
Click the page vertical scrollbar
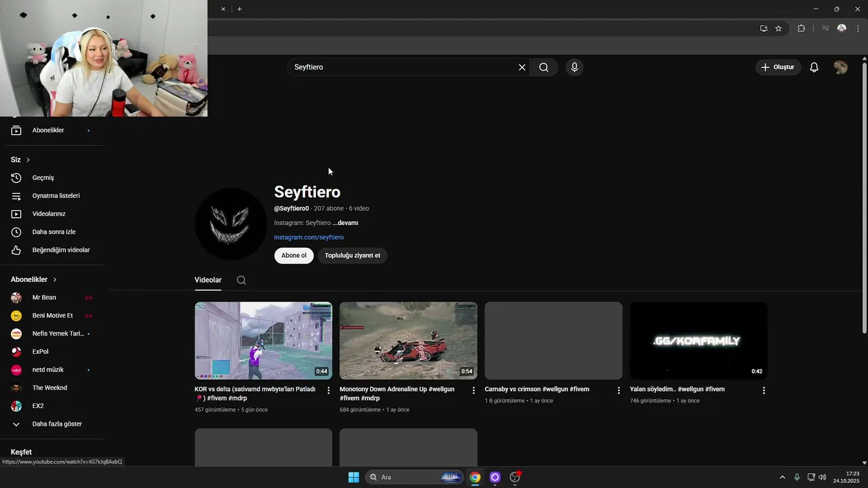[864, 197]
